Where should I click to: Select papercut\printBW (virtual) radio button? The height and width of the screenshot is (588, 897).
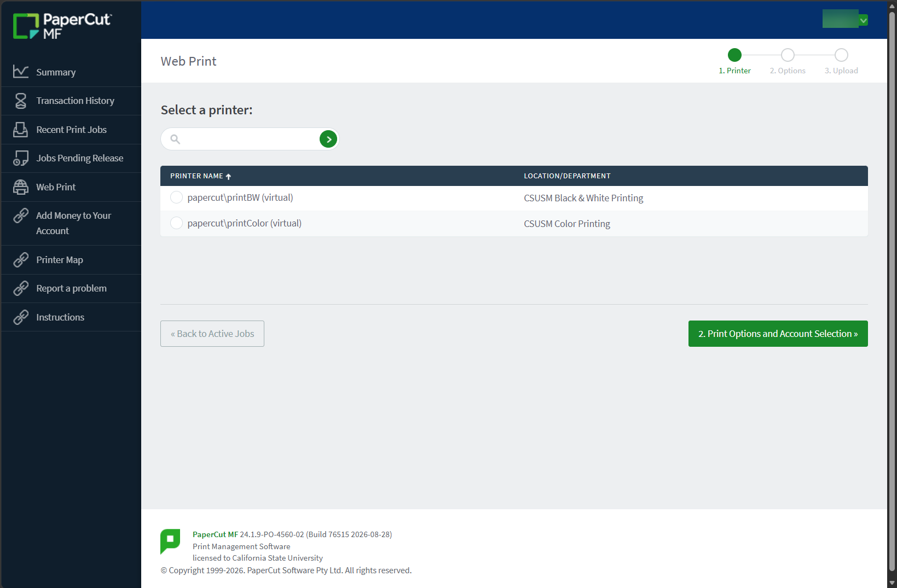[x=176, y=197]
